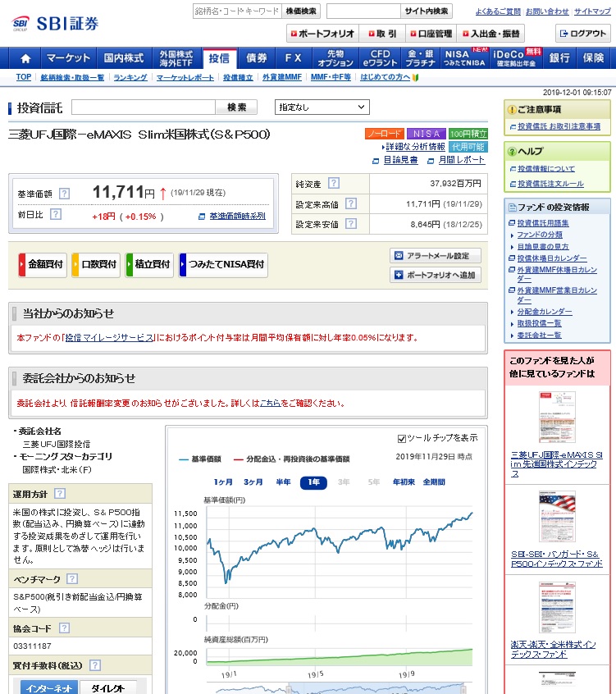Open help icon next to ベンチマーク
Viewport: 616px width, 694px height.
pos(72,578)
